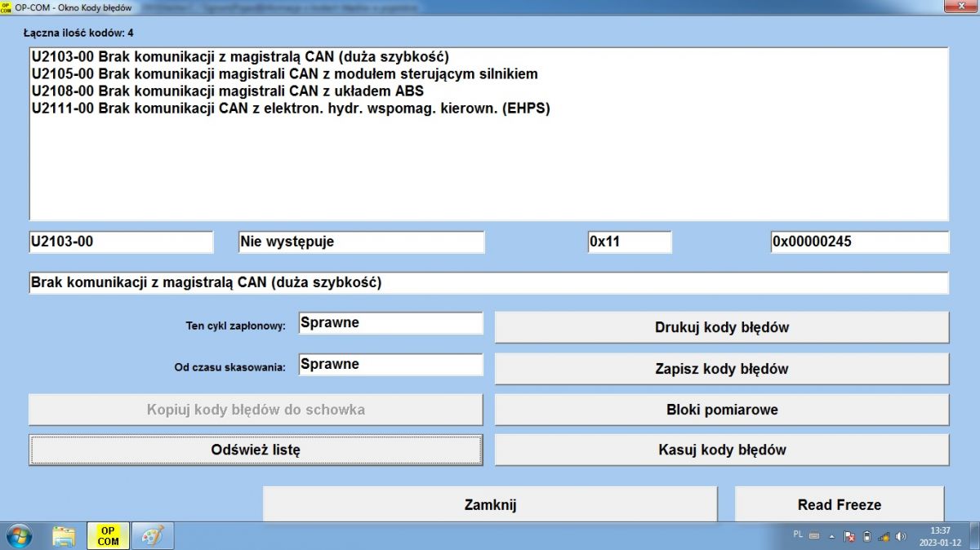The width and height of the screenshot is (980, 550).
Task: Click 'Kasuj kody błędów' to clear codes
Action: [722, 450]
